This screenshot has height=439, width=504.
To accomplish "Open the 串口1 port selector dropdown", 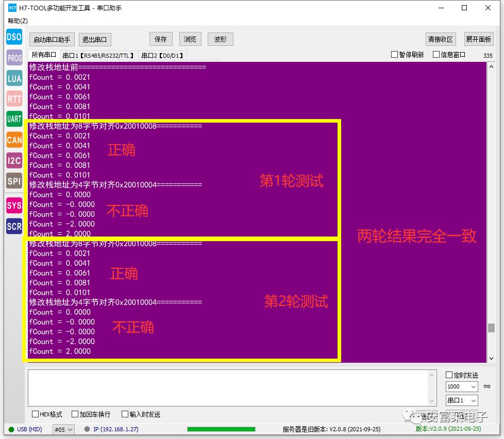I will click(462, 400).
